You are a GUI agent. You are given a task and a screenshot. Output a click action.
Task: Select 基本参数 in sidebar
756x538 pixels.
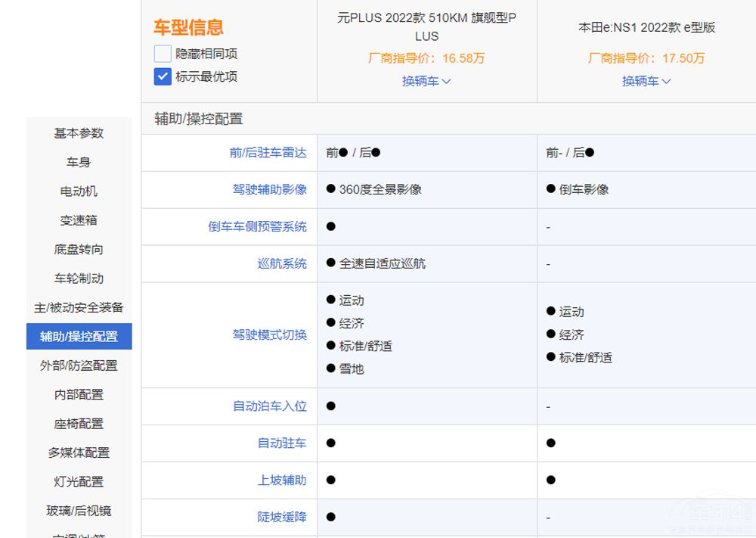[79, 133]
